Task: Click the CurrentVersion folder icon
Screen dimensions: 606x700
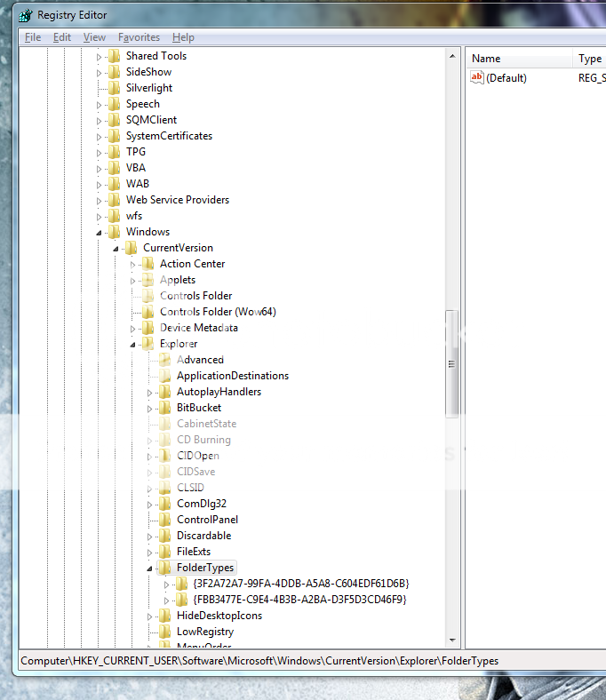Action: coord(132,248)
